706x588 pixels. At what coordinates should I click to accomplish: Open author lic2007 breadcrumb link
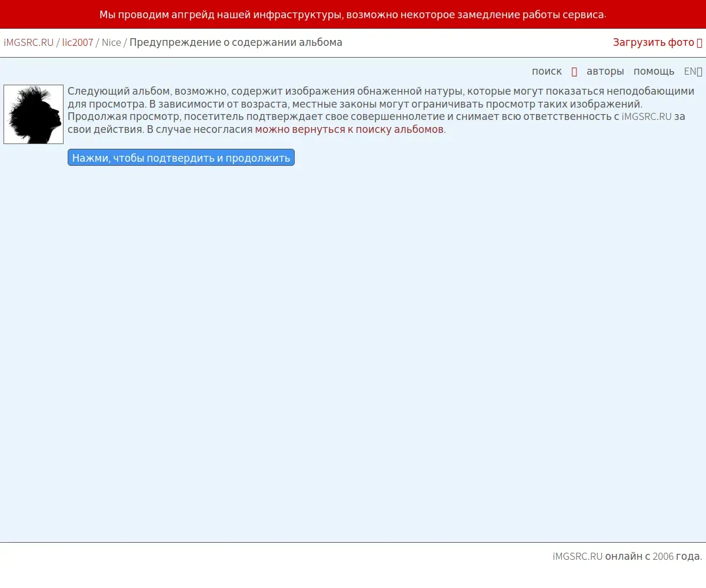(78, 42)
